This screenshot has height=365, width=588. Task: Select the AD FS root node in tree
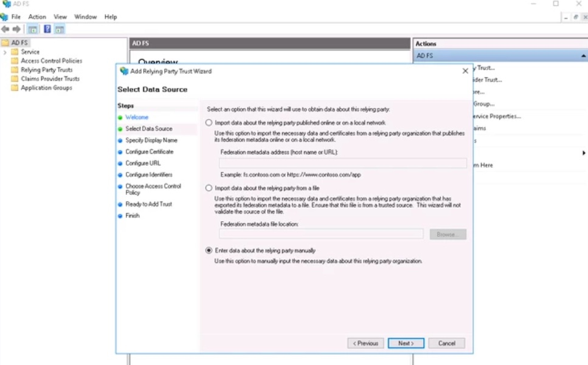(19, 43)
